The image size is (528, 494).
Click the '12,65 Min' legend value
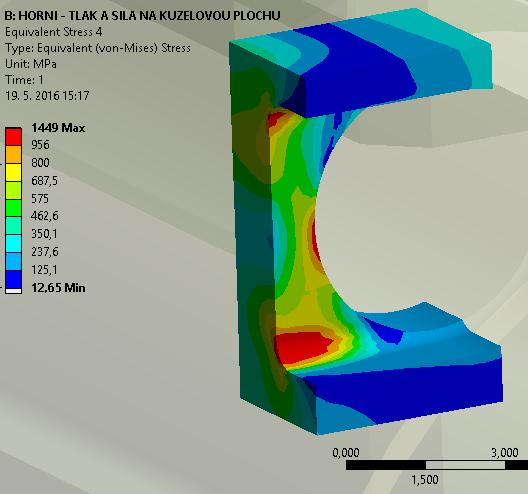(x=58, y=288)
